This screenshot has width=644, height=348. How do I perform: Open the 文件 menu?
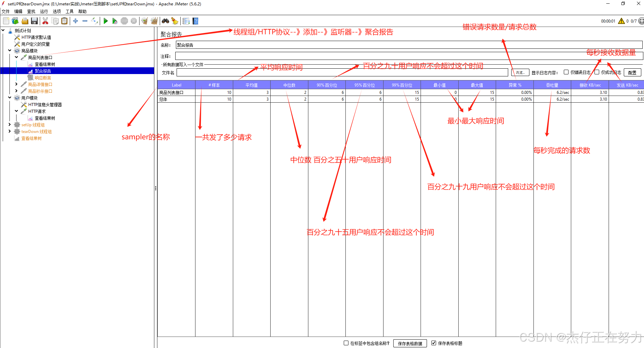pos(6,11)
